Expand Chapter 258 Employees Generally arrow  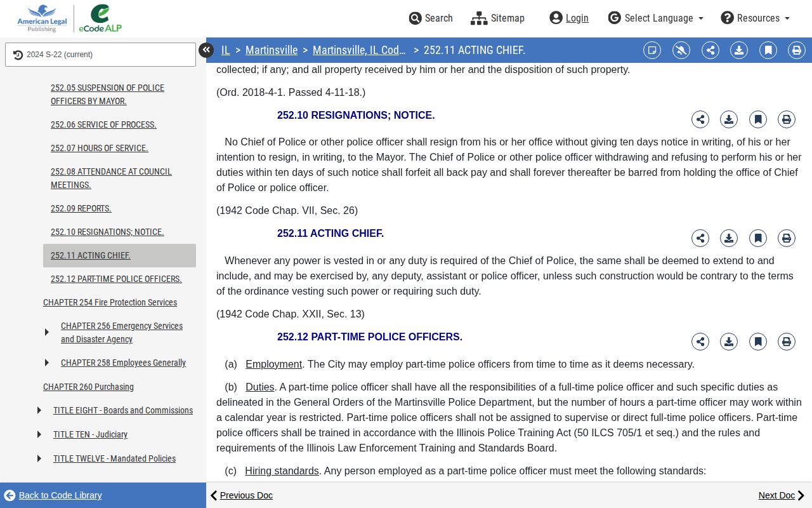click(x=47, y=363)
